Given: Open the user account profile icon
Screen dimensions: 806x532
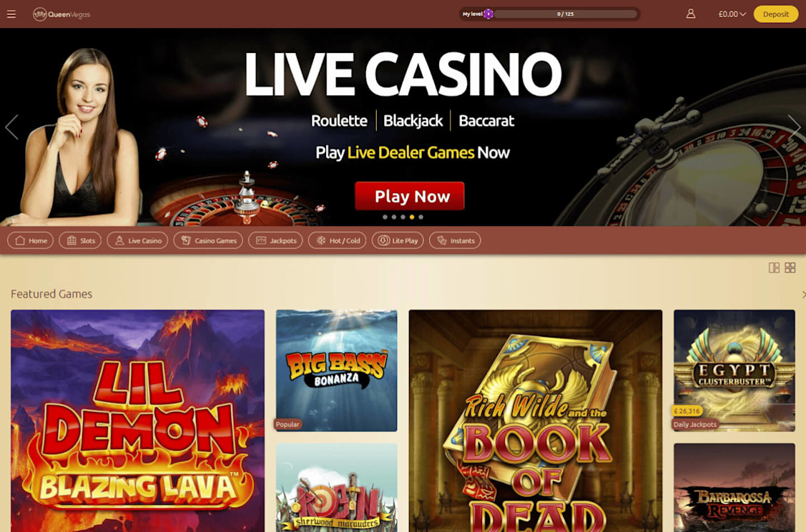Looking at the screenshot, I should tap(690, 14).
